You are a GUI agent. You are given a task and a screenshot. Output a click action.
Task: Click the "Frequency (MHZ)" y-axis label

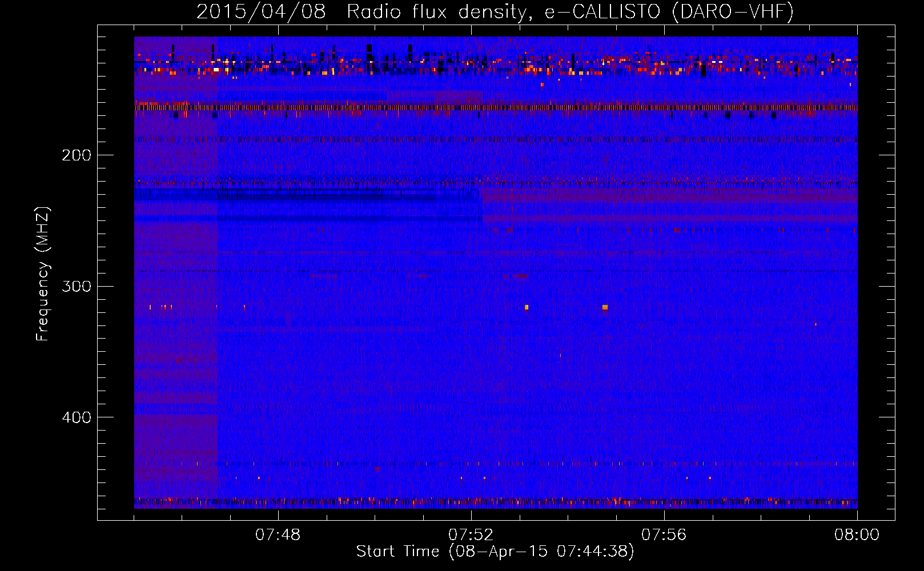coord(43,274)
